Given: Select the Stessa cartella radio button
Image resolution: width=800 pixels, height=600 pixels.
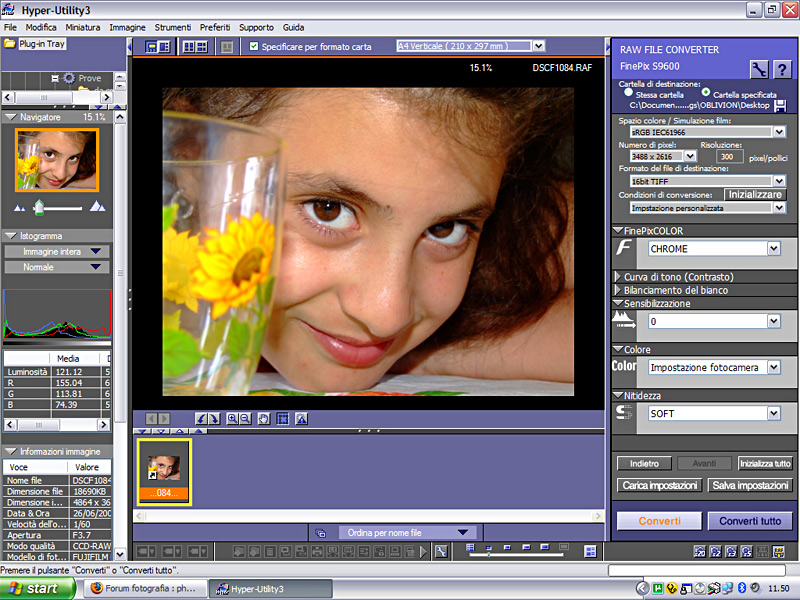Looking at the screenshot, I should click(x=628, y=93).
